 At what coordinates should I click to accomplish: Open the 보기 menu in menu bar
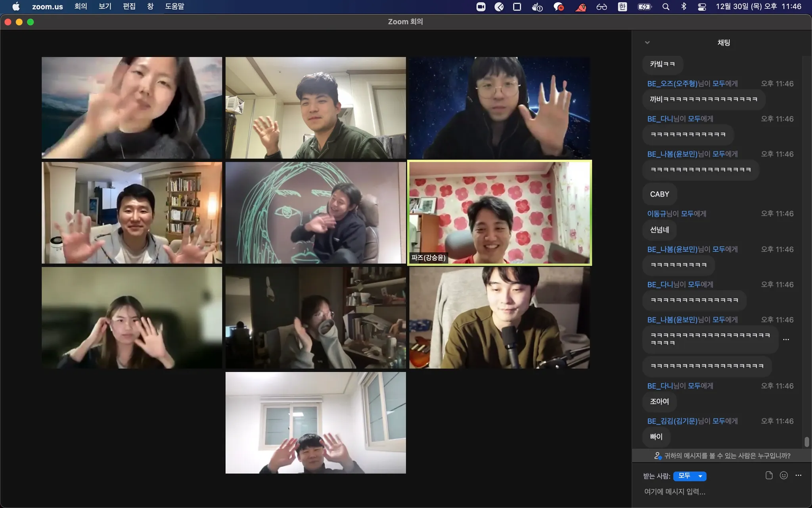105,7
